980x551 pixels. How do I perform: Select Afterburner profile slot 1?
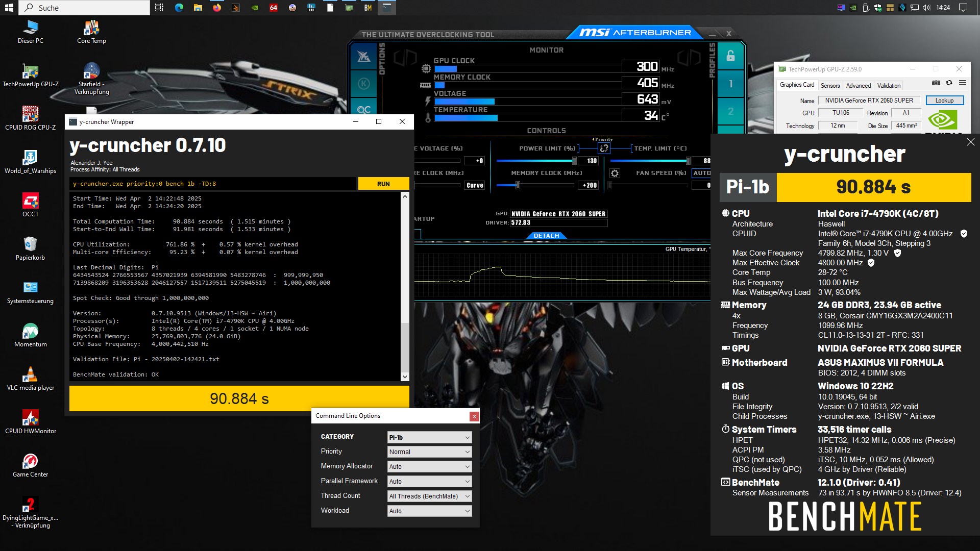(x=730, y=84)
